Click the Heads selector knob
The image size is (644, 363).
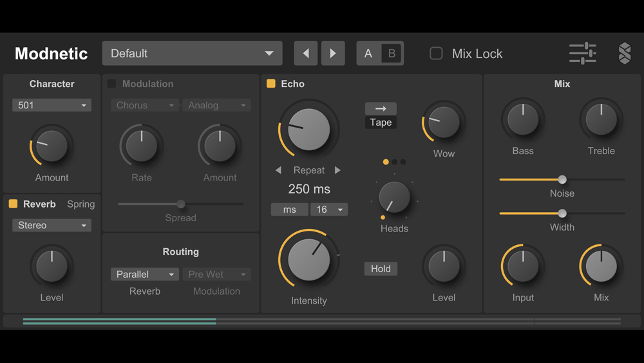394,198
